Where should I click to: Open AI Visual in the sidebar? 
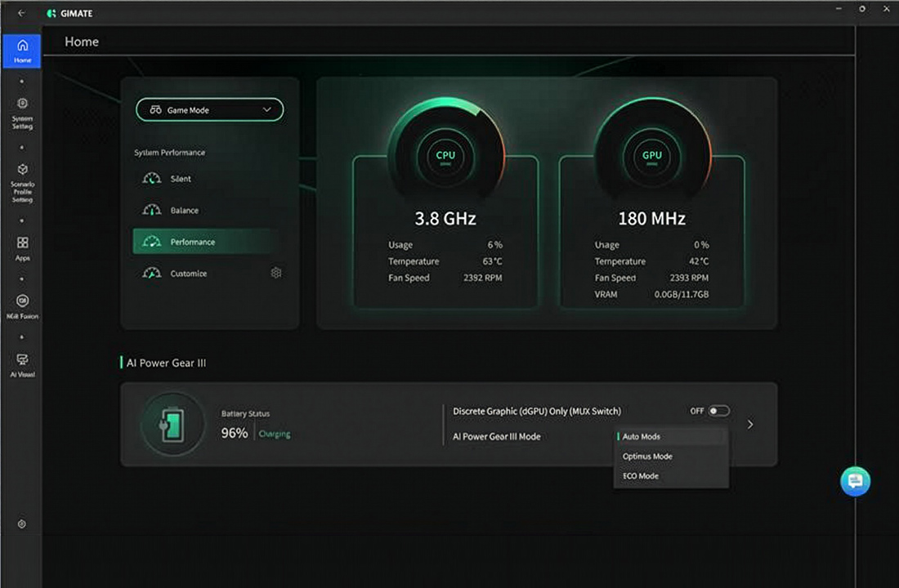click(x=22, y=365)
